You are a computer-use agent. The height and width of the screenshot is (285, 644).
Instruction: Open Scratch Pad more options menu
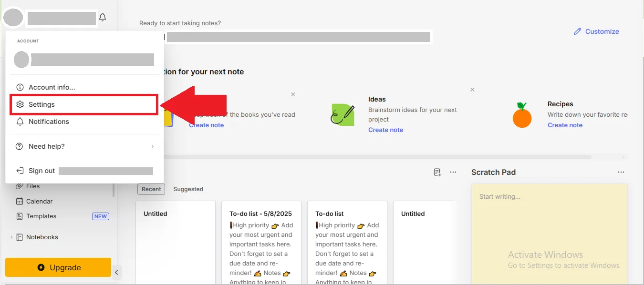click(x=621, y=172)
